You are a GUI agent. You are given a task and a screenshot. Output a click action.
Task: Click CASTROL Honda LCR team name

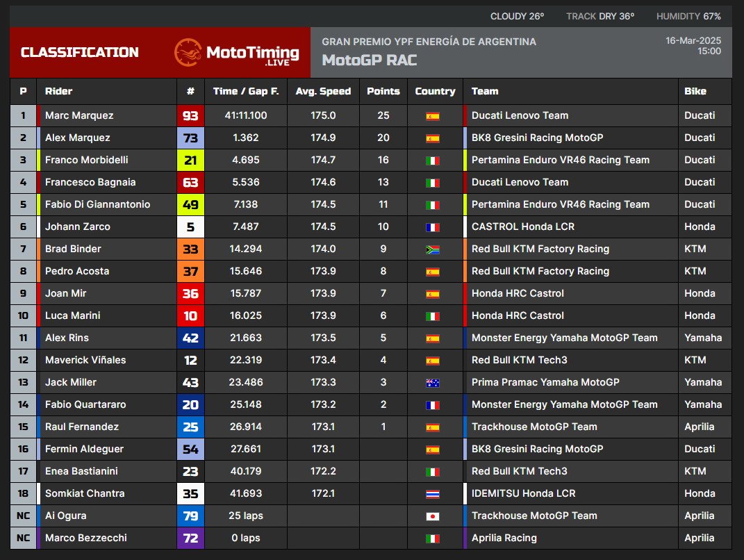pos(523,227)
